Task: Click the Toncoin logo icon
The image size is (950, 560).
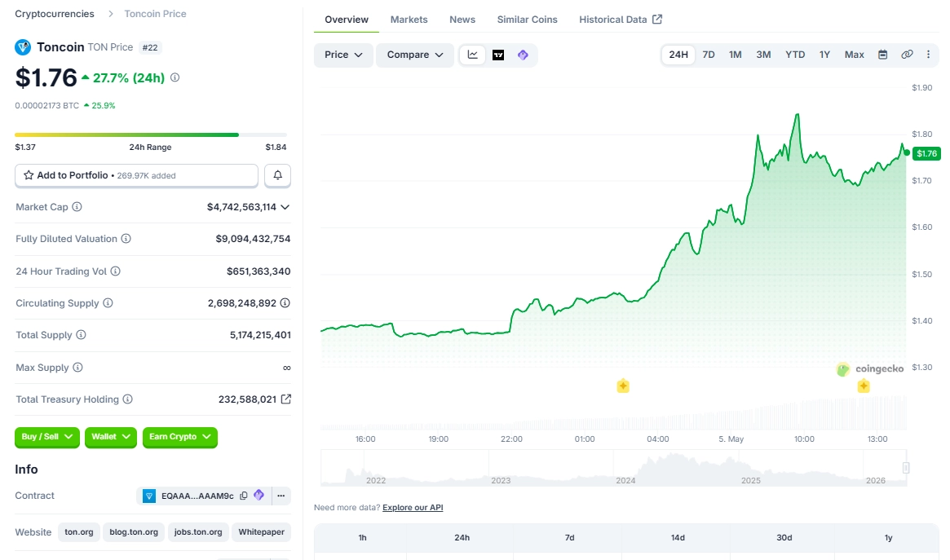Action: click(22, 47)
